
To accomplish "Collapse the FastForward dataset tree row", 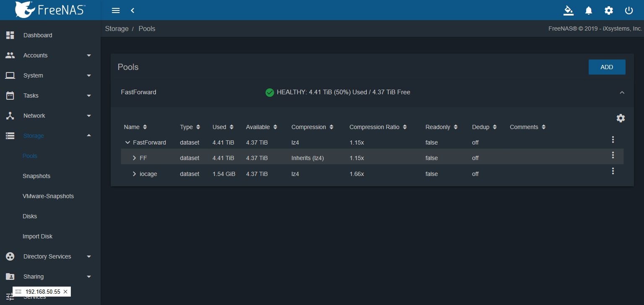I will click(127, 142).
